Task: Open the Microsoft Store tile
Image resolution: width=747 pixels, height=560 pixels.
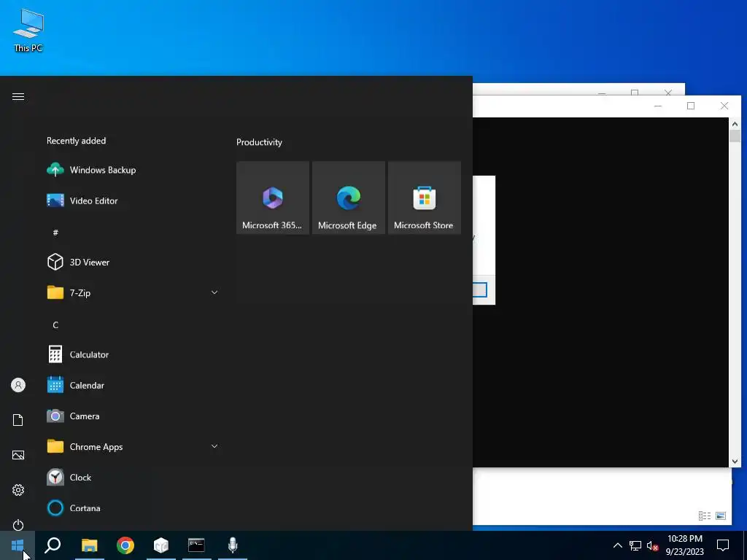Action: (425, 198)
